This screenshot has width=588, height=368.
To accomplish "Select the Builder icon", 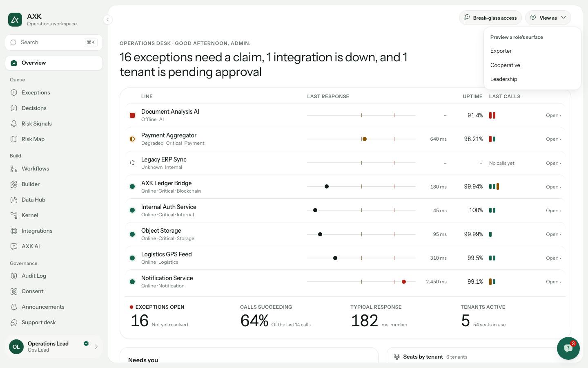I will tap(14, 184).
